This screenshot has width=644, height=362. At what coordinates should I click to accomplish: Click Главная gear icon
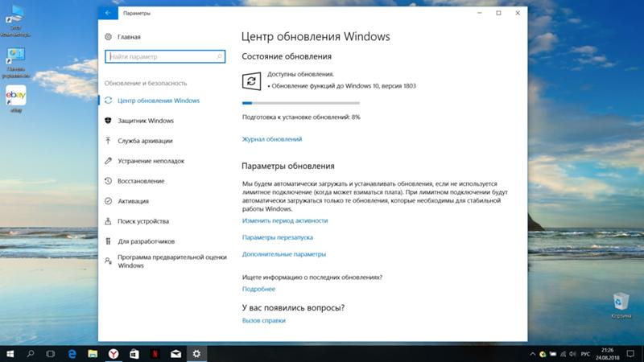[x=108, y=37]
